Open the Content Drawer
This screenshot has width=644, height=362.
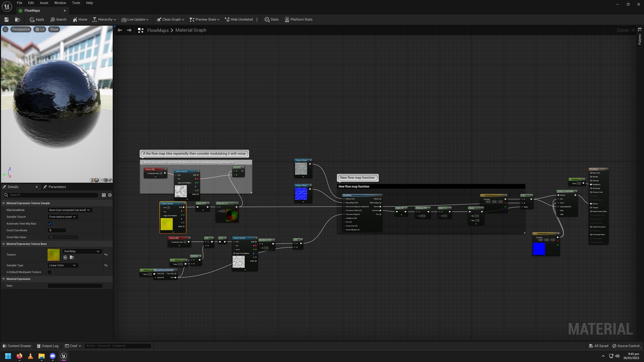point(16,346)
